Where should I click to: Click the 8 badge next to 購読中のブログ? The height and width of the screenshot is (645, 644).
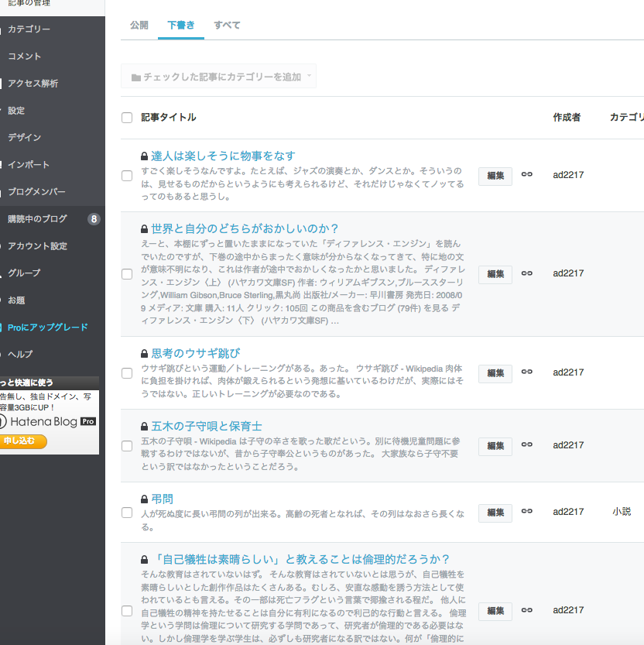[94, 219]
